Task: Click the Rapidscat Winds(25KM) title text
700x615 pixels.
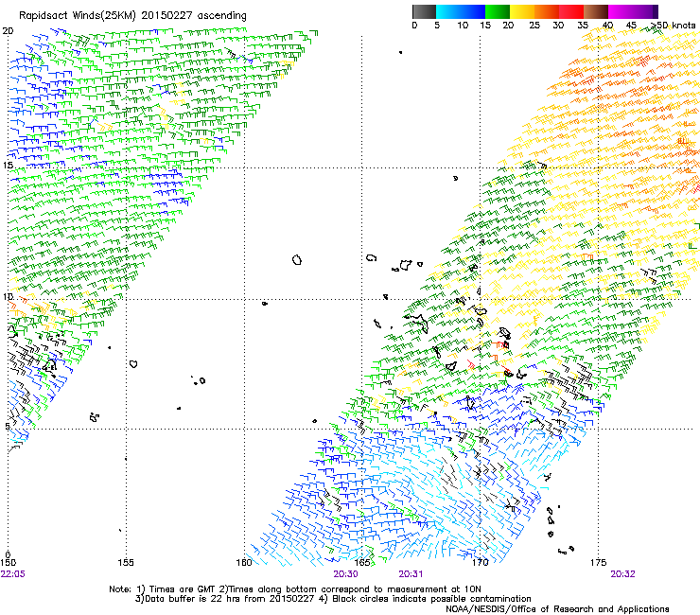Action: coord(132,15)
